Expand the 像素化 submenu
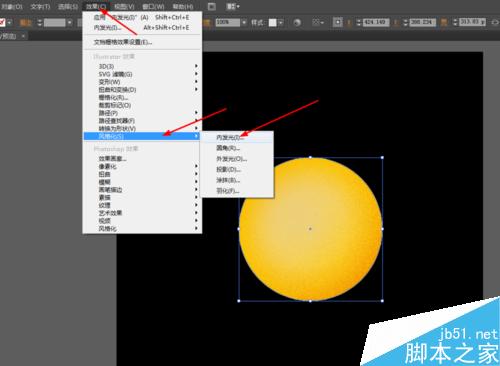500x366 pixels. [142, 166]
